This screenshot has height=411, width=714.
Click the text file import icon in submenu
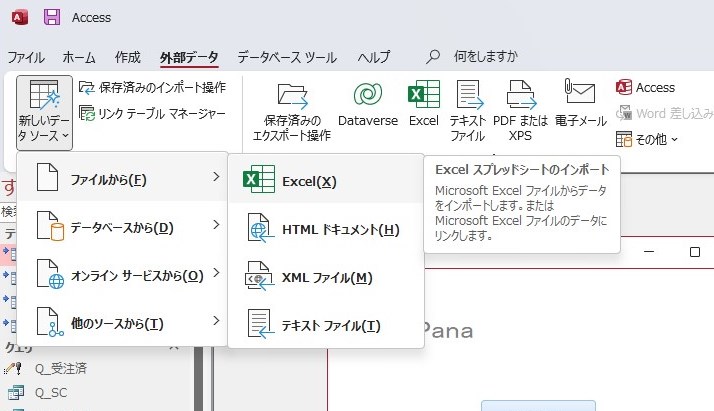tap(261, 324)
